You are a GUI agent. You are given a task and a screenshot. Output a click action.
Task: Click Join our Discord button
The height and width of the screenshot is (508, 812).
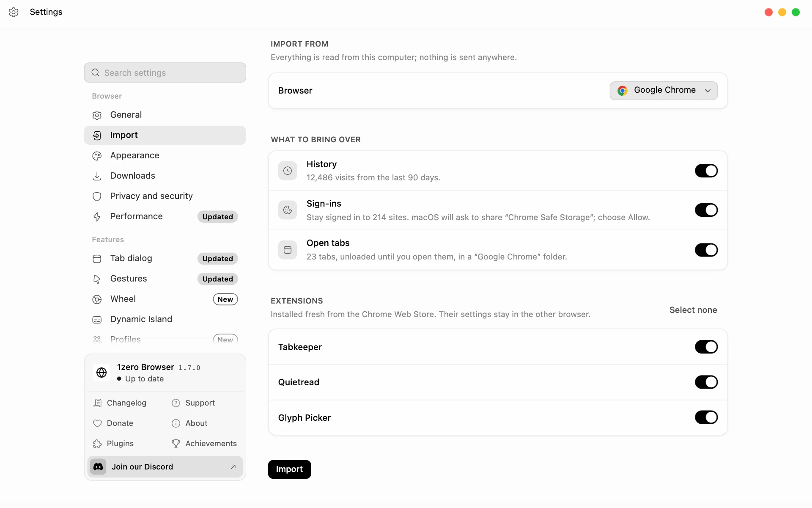pos(165,467)
